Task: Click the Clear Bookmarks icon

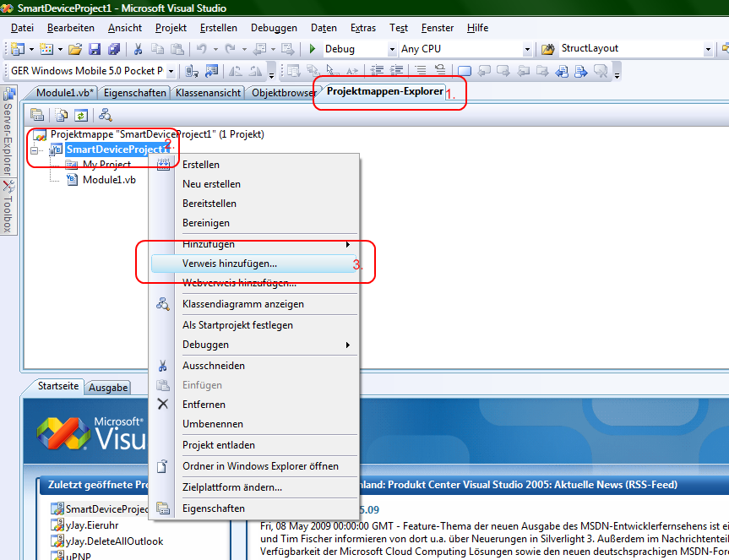Action: 601,71
